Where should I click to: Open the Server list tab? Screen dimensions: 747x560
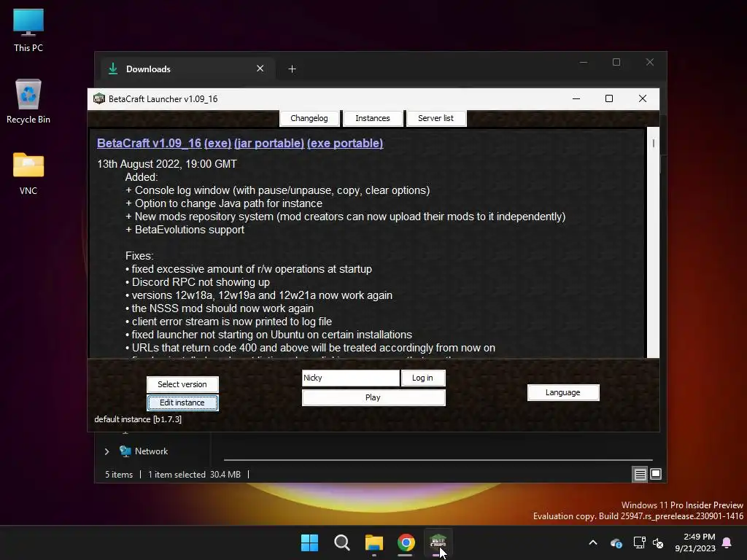436,118
